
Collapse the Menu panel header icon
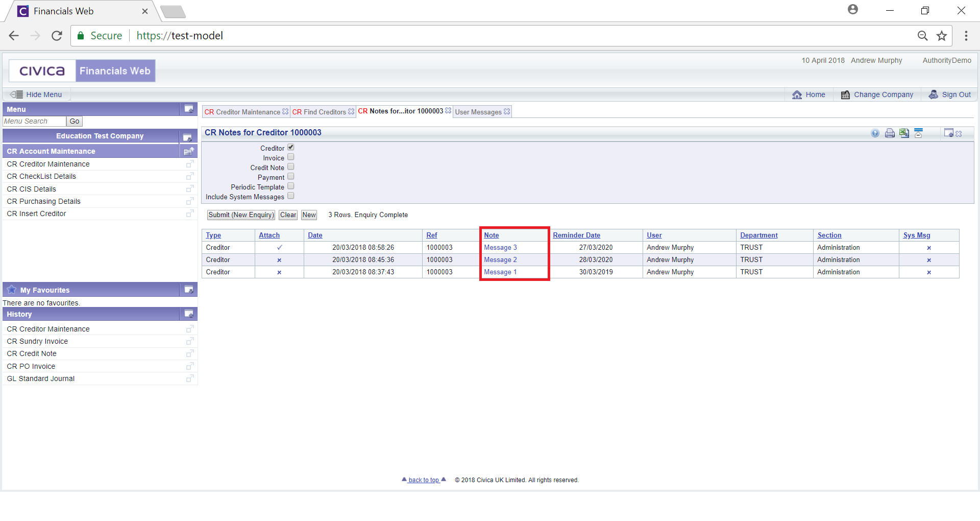coord(189,109)
